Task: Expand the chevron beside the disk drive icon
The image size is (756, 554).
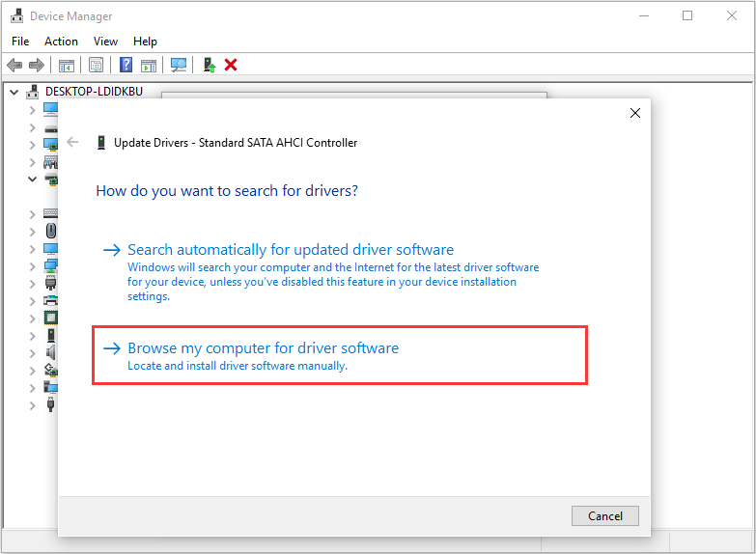Action: [32, 127]
